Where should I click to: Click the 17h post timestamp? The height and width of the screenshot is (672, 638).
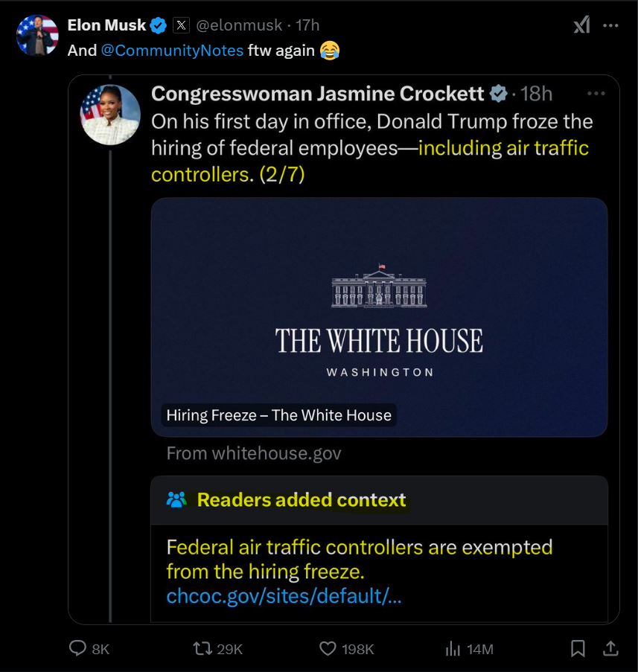(307, 25)
